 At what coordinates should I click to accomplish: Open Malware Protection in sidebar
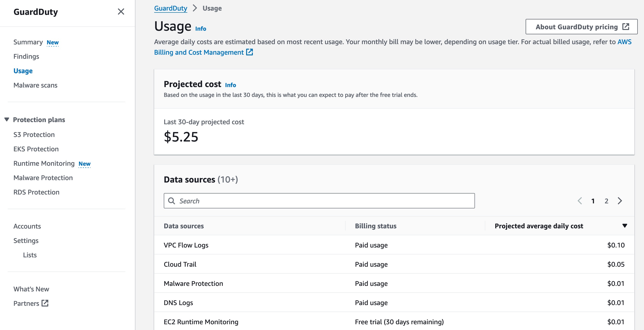coord(43,178)
